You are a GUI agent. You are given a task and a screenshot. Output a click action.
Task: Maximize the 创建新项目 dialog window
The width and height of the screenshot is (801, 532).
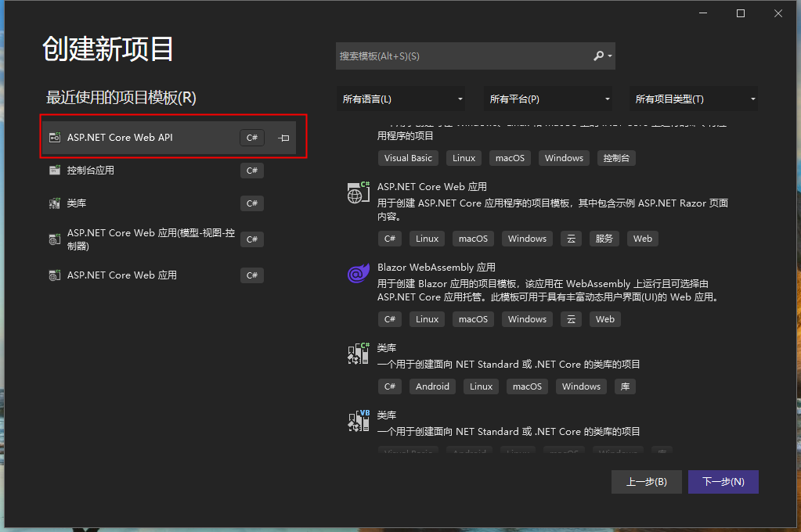[741, 13]
